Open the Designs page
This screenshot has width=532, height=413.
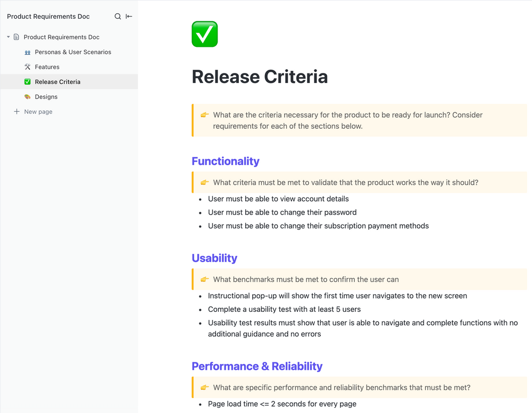[46, 97]
